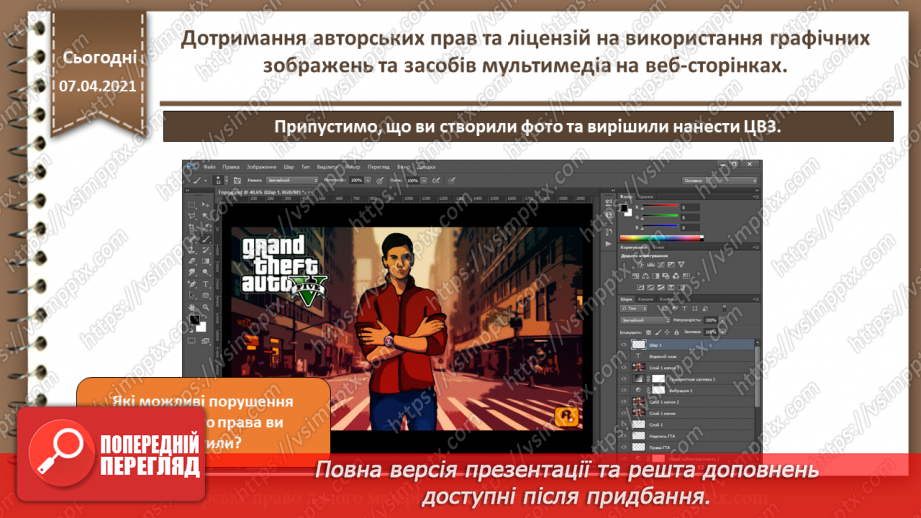Add Brightness/Contrast adjustment icon
921x518 pixels.
click(640, 265)
